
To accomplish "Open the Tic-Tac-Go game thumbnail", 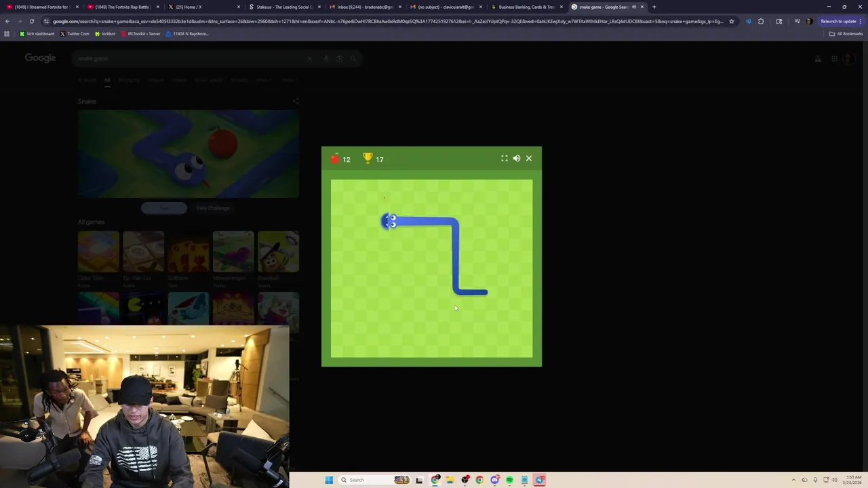I will point(143,251).
